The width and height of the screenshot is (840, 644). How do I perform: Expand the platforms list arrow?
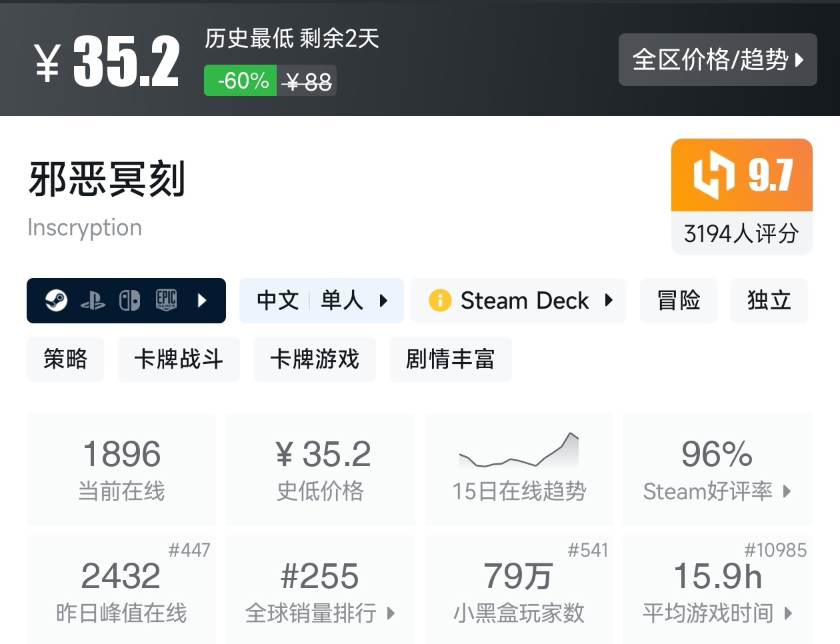click(203, 301)
